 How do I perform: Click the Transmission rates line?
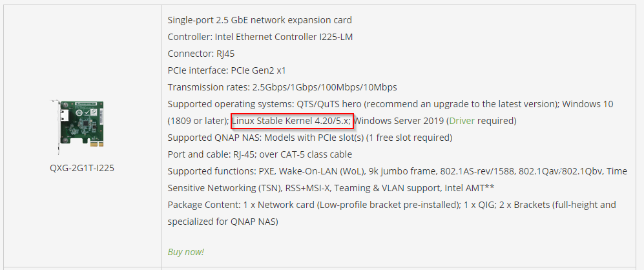[282, 87]
